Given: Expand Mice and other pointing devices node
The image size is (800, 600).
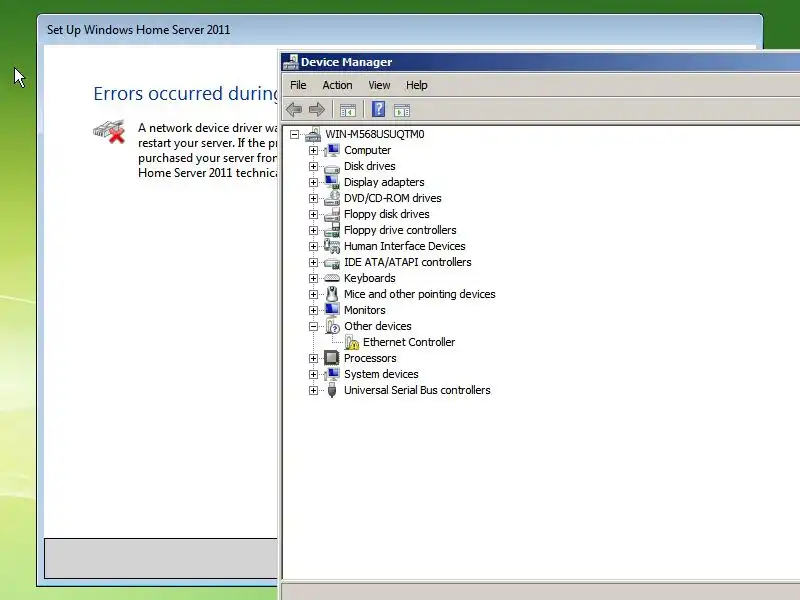Looking at the screenshot, I should coord(313,294).
